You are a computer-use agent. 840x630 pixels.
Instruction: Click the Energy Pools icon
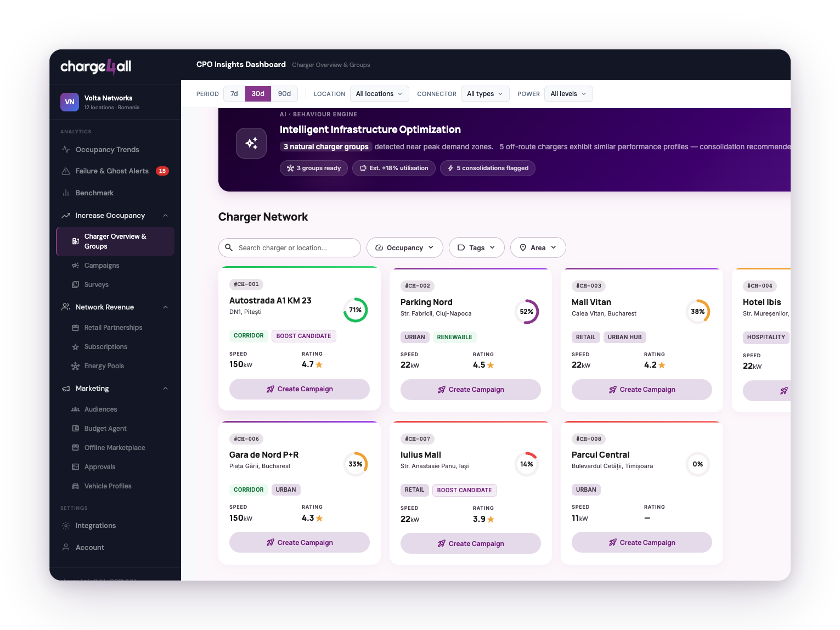(x=76, y=366)
